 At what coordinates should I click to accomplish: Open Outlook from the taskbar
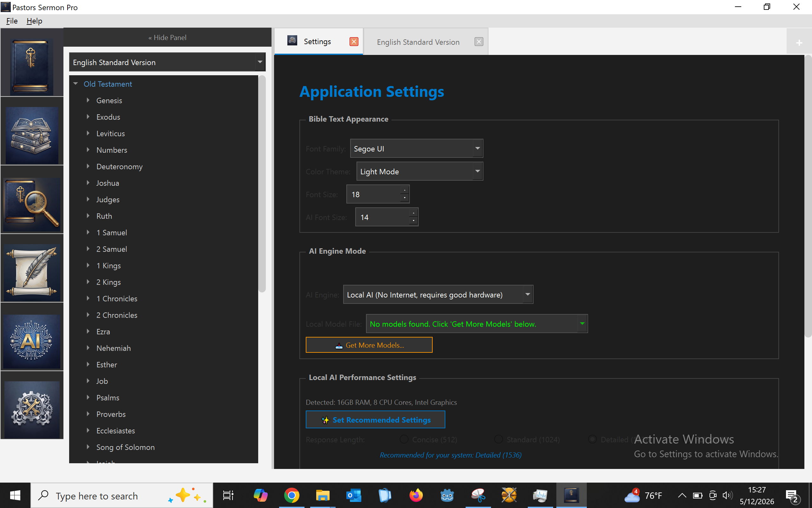pyautogui.click(x=354, y=495)
